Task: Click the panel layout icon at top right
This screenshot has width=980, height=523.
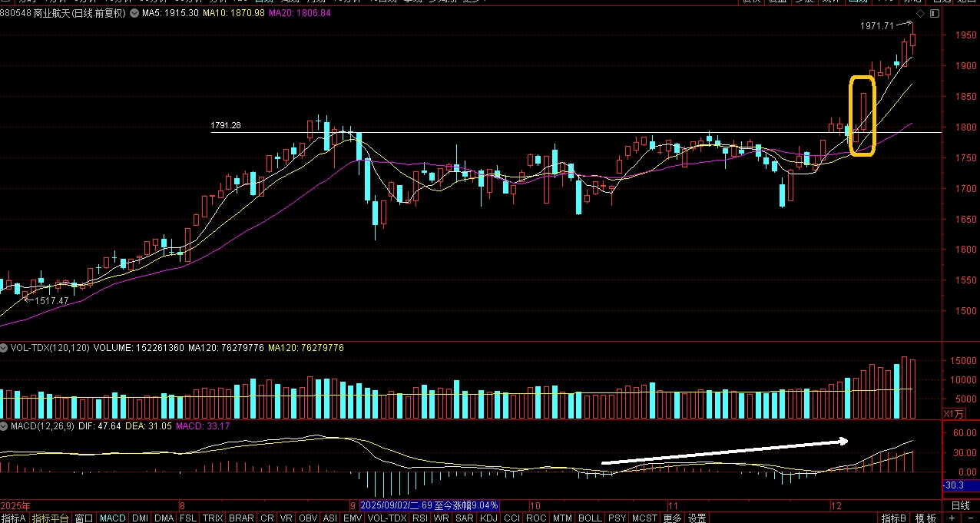Action: tap(933, 14)
